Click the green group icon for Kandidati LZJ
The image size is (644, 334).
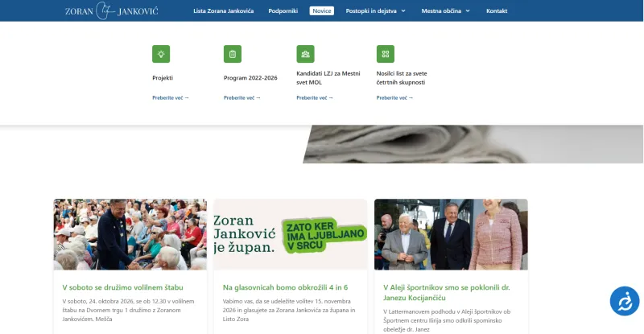(x=305, y=54)
